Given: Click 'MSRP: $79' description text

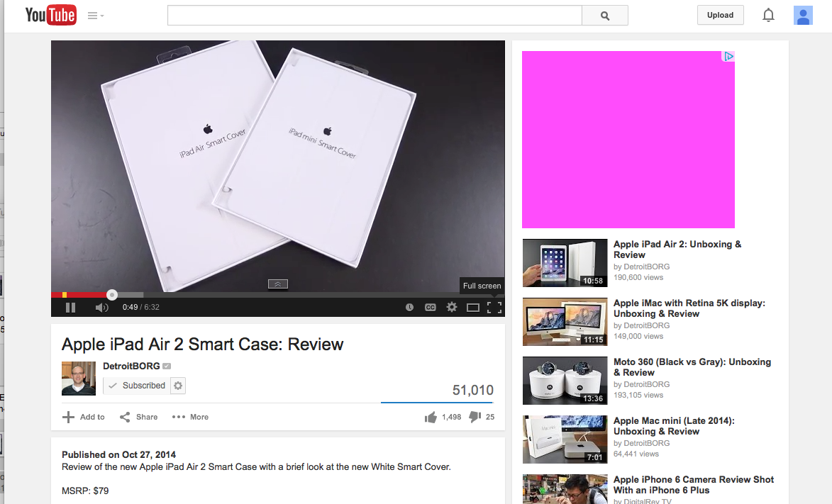Looking at the screenshot, I should [85, 491].
